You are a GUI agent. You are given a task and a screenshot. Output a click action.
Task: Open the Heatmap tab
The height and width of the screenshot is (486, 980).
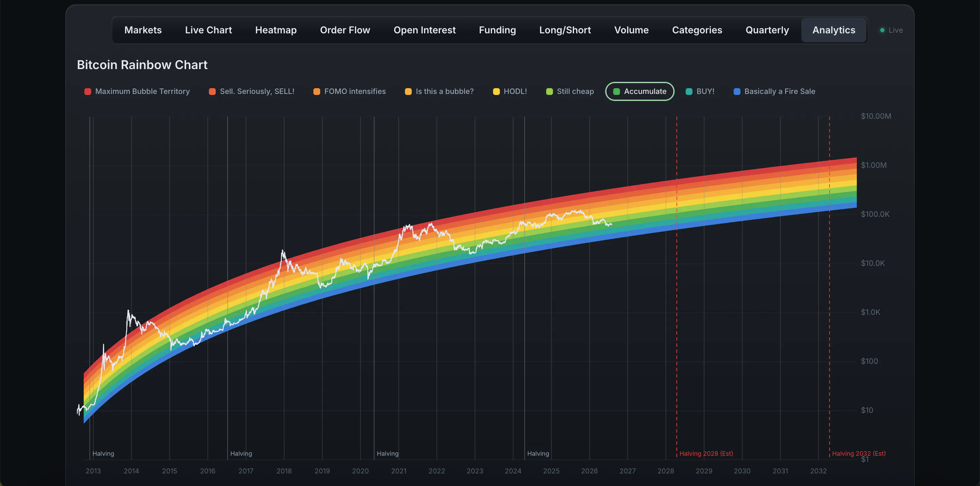[275, 30]
